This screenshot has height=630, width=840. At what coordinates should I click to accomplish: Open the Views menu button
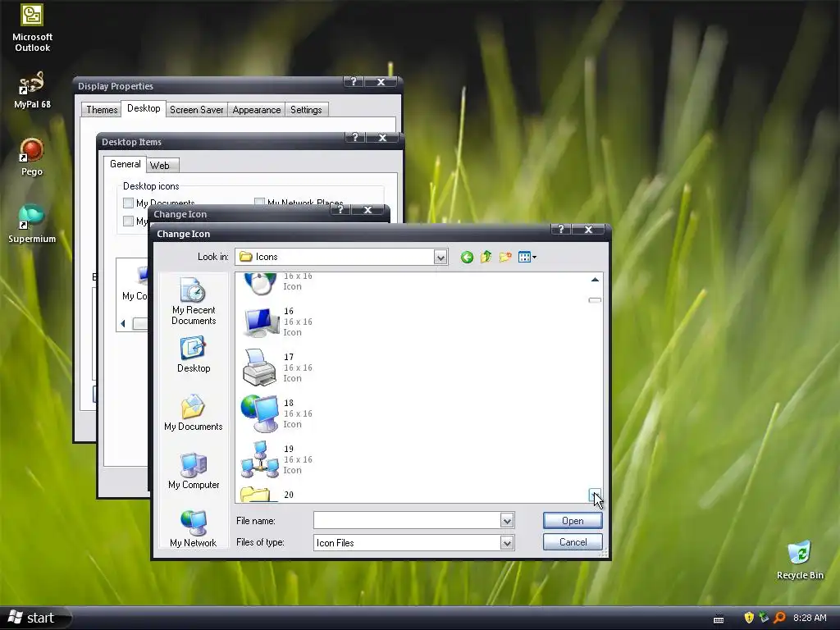pos(527,257)
